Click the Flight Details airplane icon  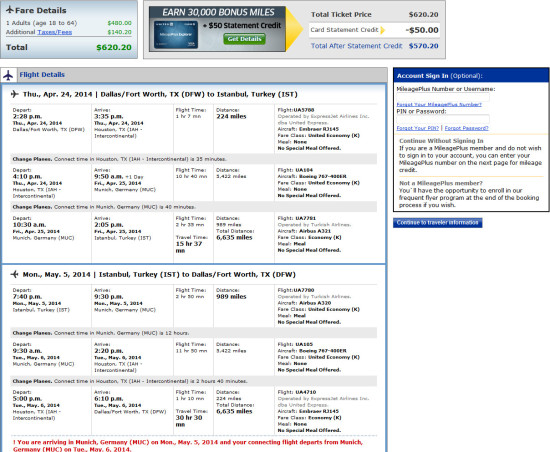coord(8,75)
